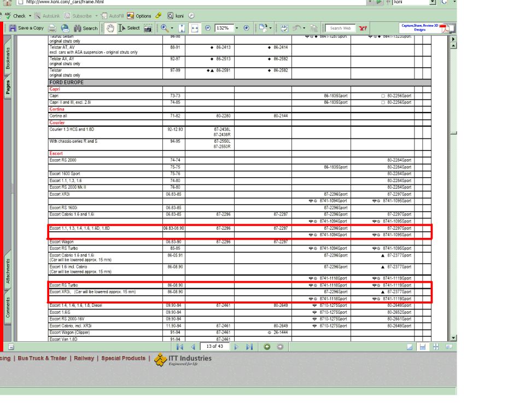Click the Save a Copy button
This screenshot has height=420, width=525.
[x=27, y=28]
